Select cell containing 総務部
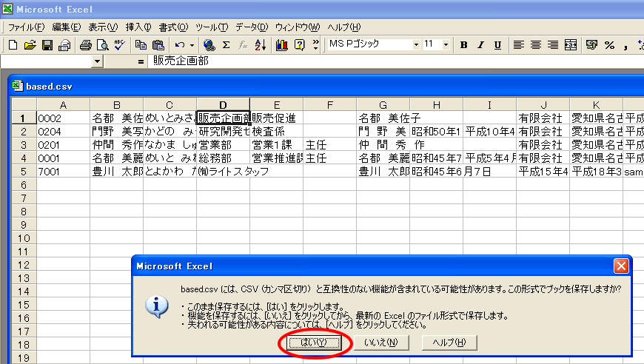The height and width of the screenshot is (364, 644). click(223, 158)
